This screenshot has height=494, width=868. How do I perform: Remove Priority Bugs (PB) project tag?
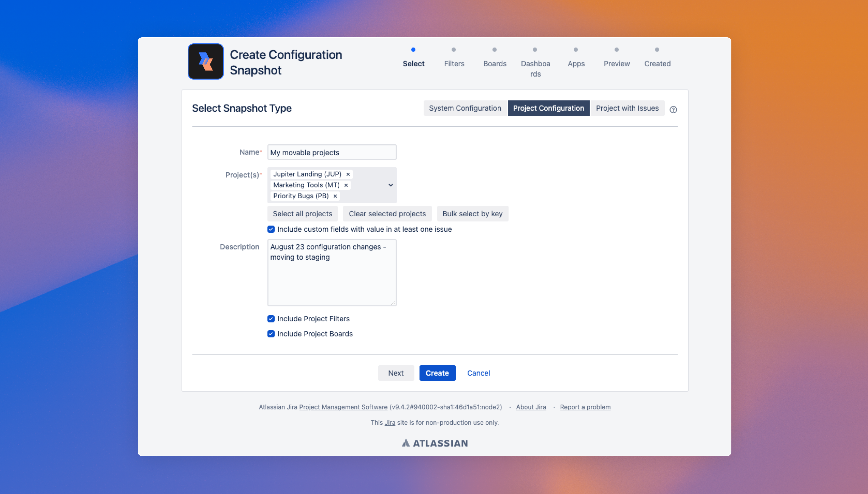pyautogui.click(x=335, y=196)
